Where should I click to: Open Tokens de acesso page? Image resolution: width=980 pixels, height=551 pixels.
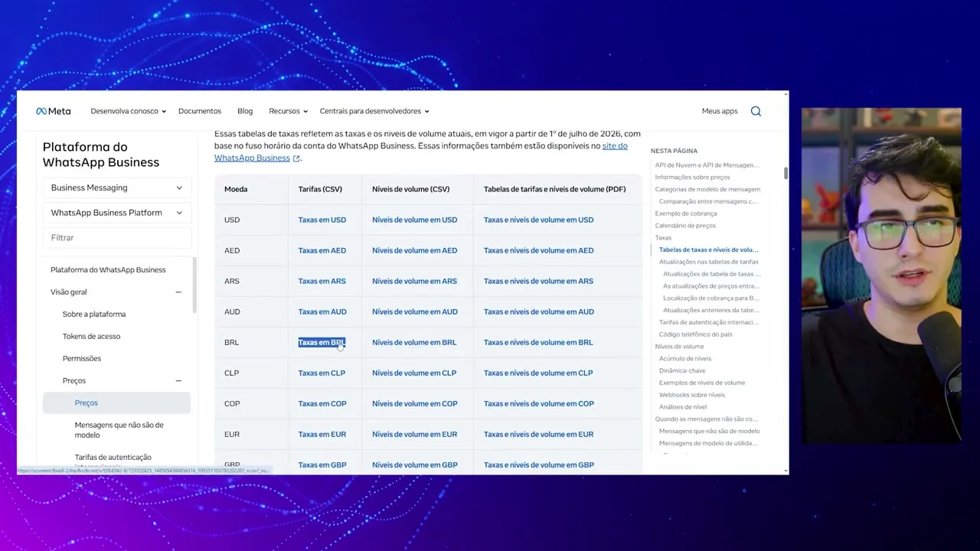point(91,336)
